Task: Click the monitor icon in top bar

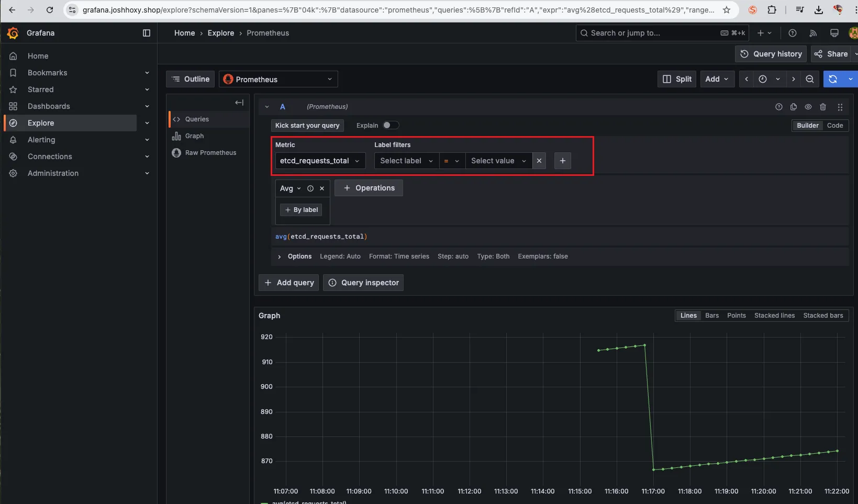Action: [x=834, y=33]
